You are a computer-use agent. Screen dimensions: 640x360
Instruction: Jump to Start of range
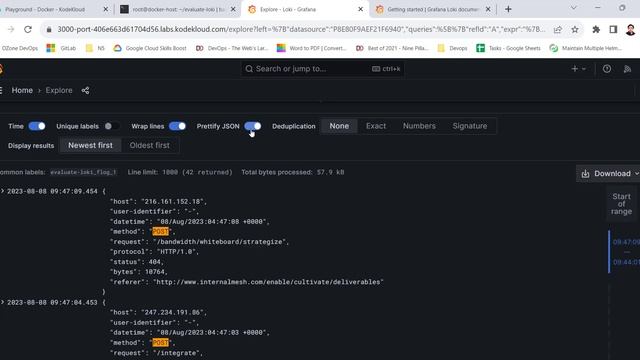[x=621, y=204]
